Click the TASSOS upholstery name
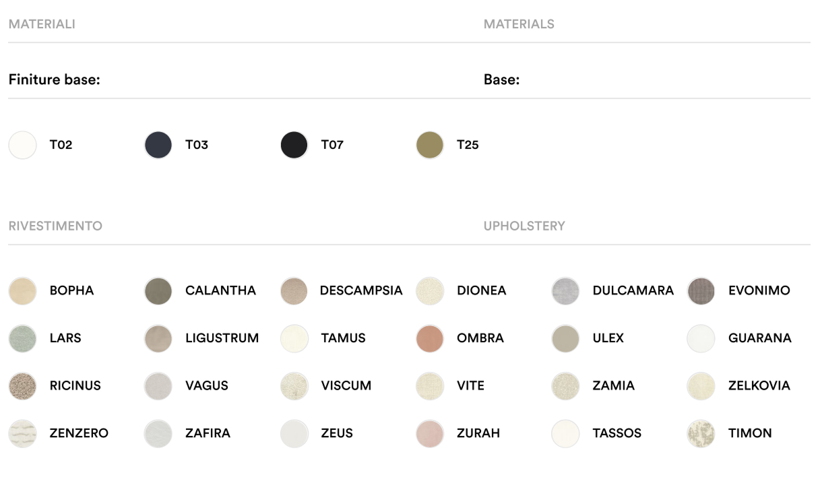This screenshot has width=820, height=504. pos(617,433)
